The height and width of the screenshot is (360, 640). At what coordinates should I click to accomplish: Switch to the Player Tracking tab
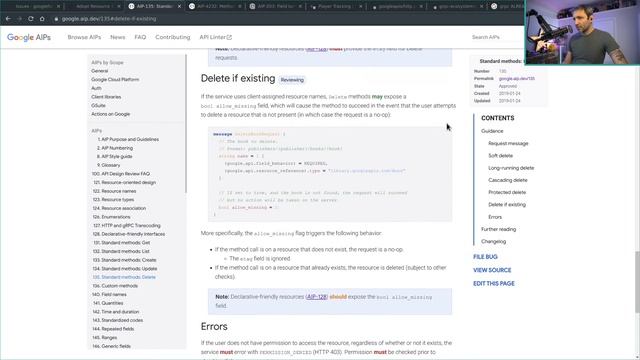coord(336,7)
